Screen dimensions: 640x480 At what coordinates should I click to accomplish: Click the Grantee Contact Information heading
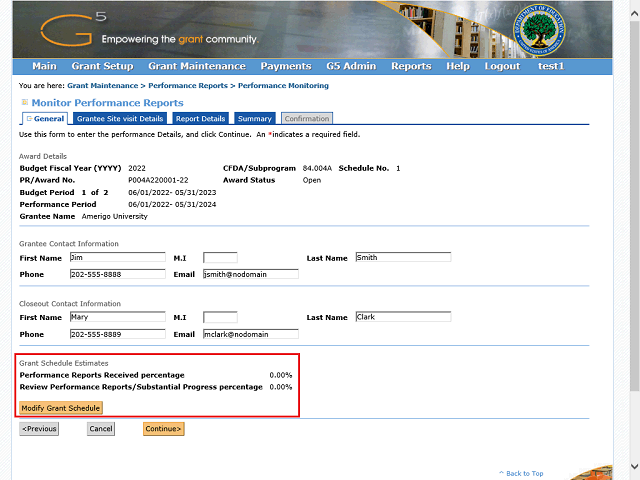[69, 244]
